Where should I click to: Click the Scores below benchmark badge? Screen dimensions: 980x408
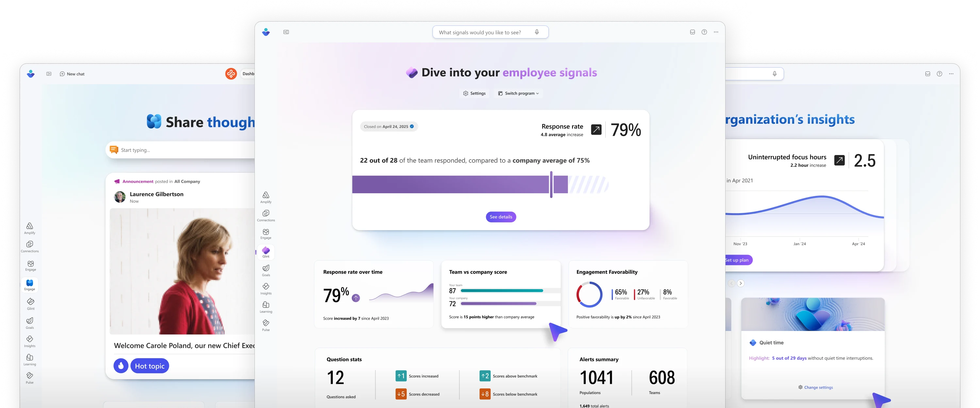[485, 394]
